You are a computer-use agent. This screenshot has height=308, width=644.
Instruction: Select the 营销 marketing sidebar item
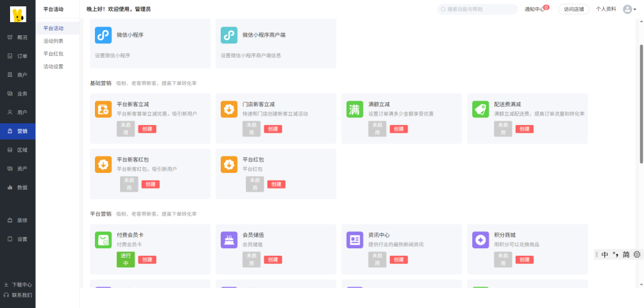tap(18, 131)
